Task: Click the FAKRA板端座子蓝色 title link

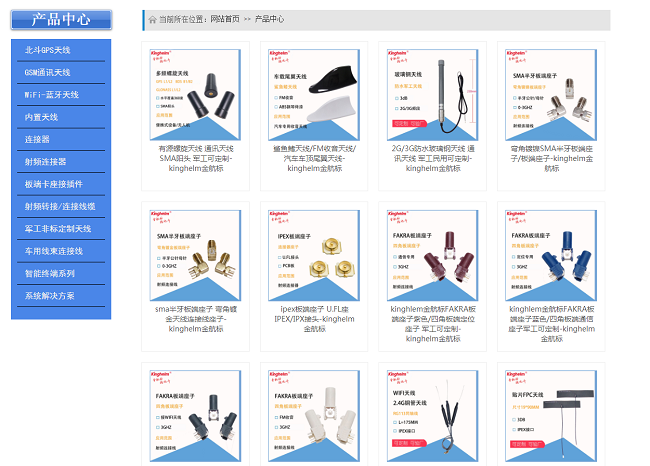Action: (x=551, y=324)
